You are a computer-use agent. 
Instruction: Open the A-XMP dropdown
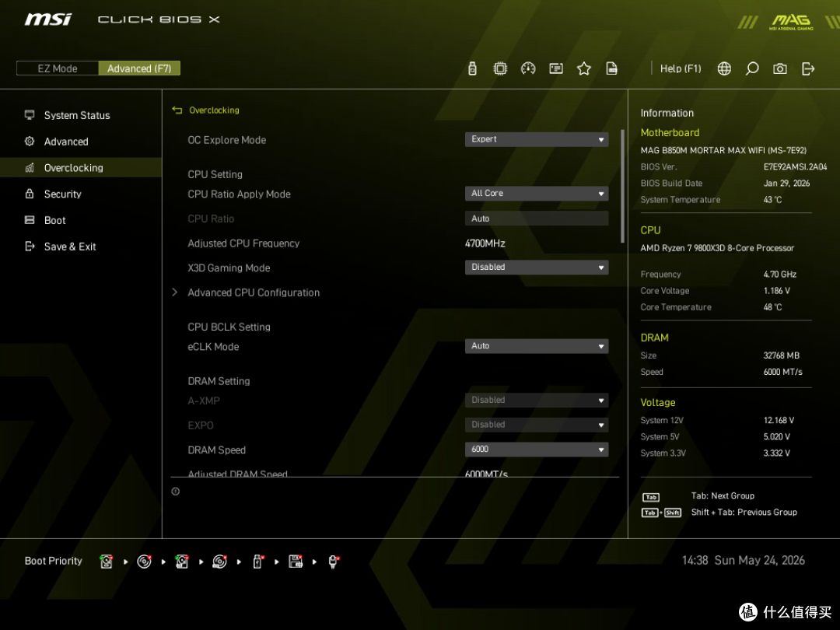tap(536, 401)
